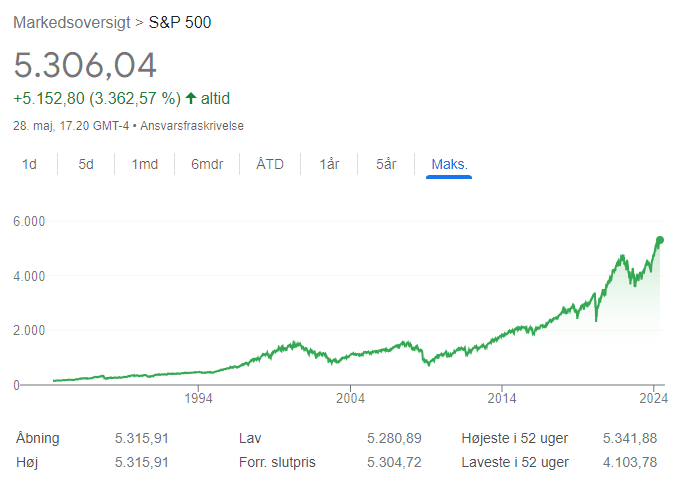Screen dimensions: 688x479
Task: Switch to ÅTD range tab
Action: 270,164
